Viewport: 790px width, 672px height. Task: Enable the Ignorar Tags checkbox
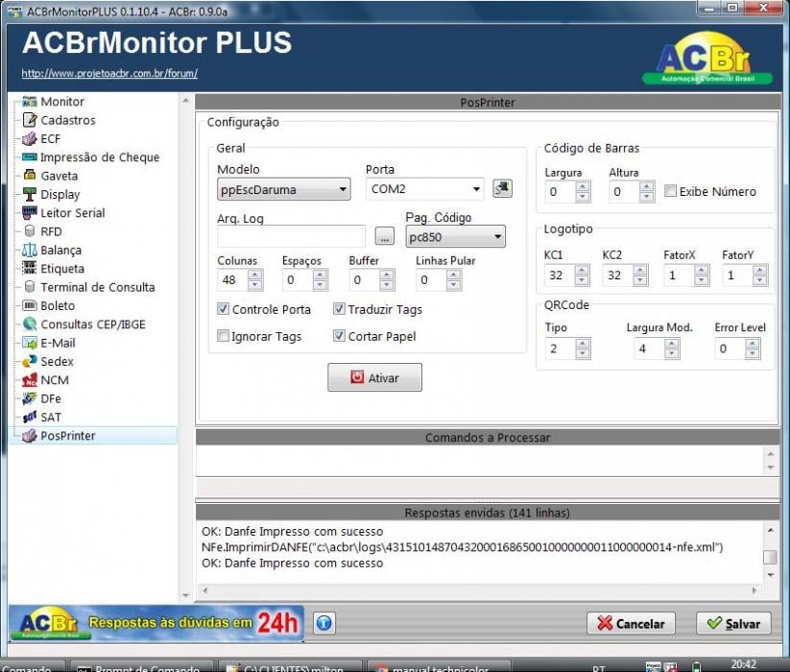click(223, 335)
